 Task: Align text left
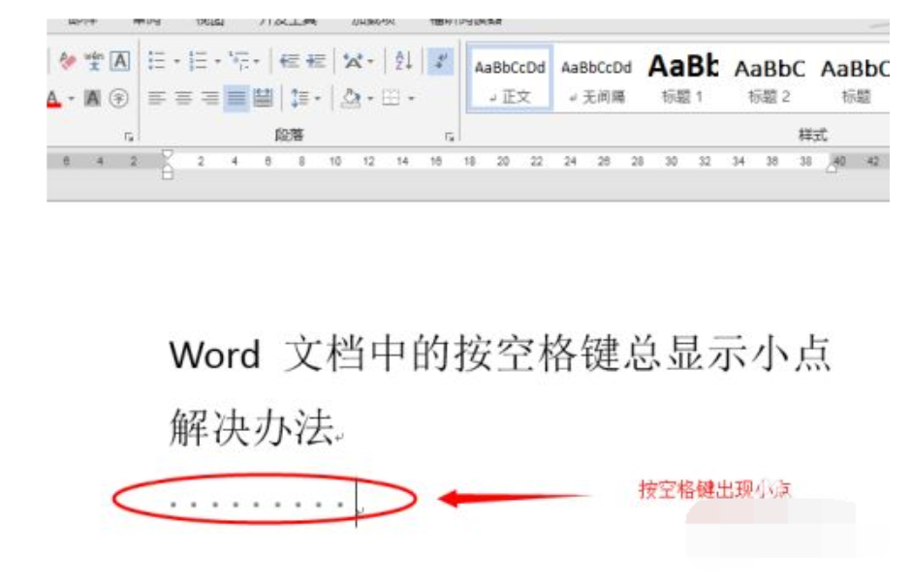coord(156,98)
